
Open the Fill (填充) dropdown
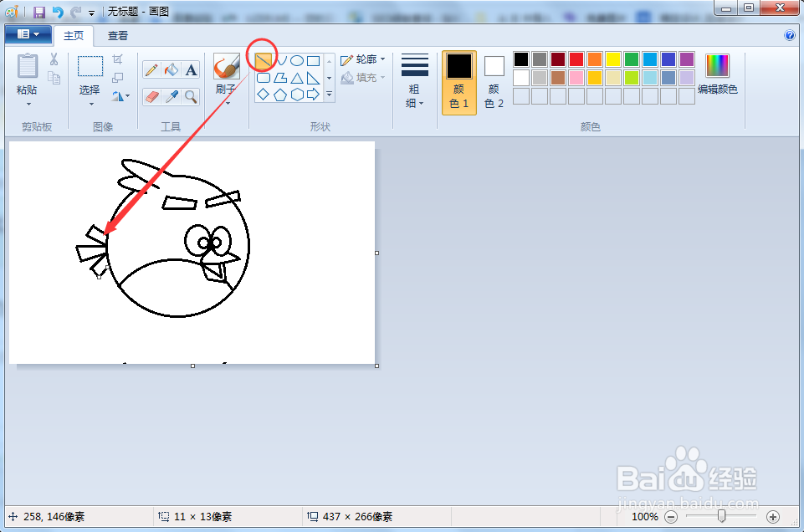[363, 78]
